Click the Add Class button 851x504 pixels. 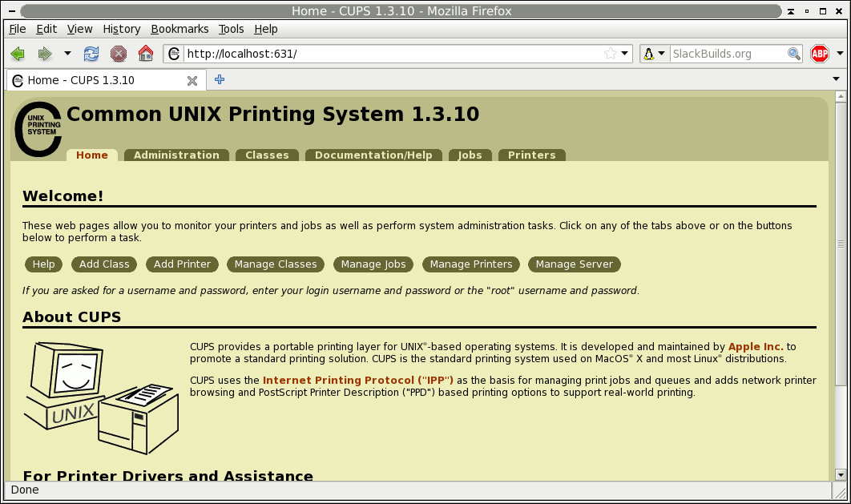click(104, 264)
